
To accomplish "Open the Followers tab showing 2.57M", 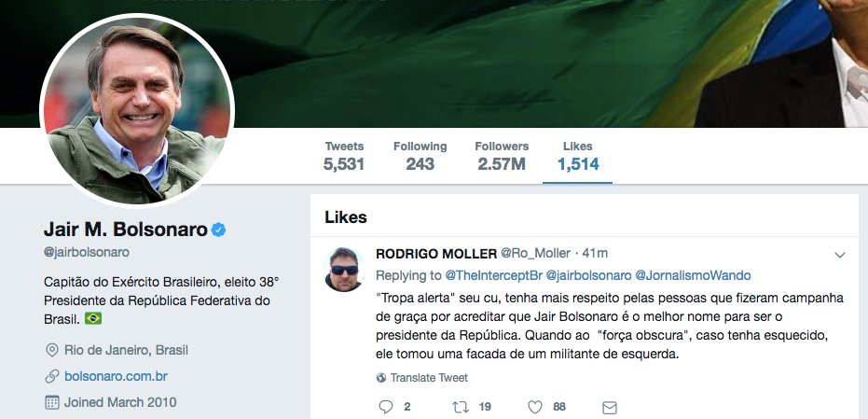I will pos(502,156).
